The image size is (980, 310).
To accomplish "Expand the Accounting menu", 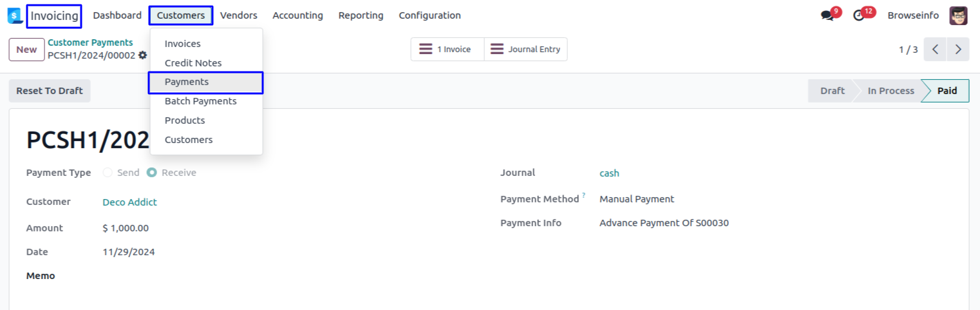I will [297, 15].
